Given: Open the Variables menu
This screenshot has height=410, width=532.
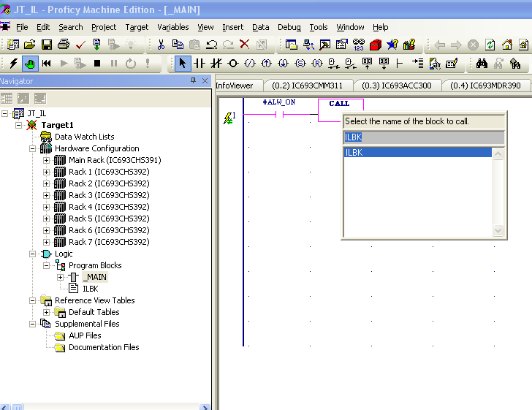Looking at the screenshot, I should [x=173, y=27].
